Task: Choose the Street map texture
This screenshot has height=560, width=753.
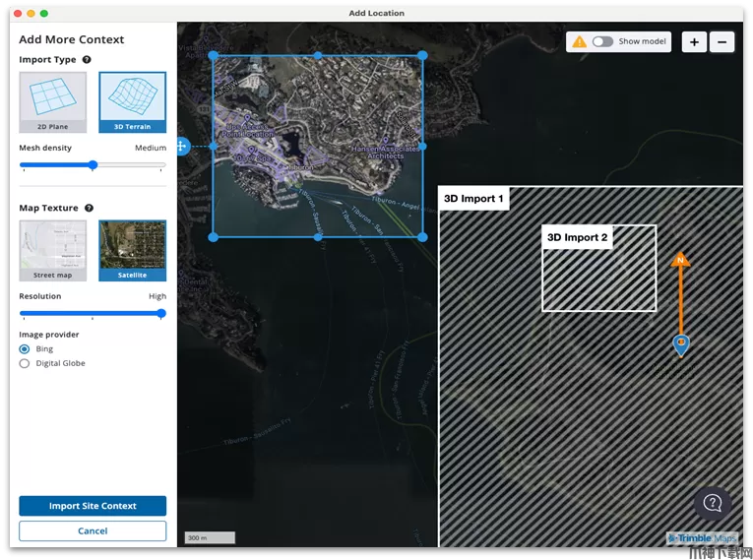Action: point(52,250)
